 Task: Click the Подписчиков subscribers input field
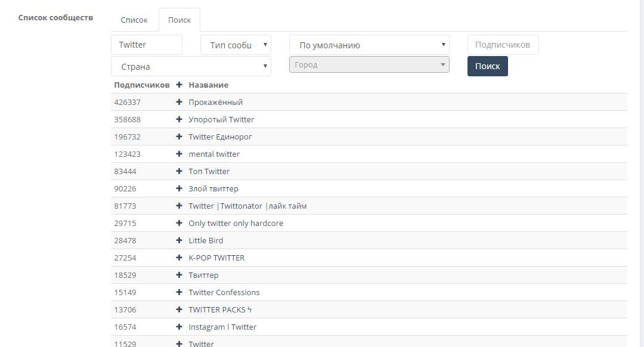click(503, 45)
